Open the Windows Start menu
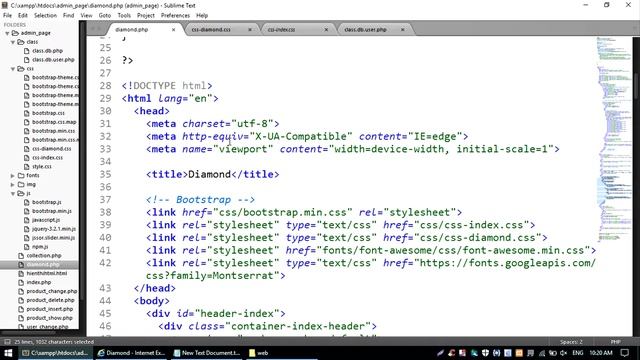640x360 pixels. pos(8,353)
